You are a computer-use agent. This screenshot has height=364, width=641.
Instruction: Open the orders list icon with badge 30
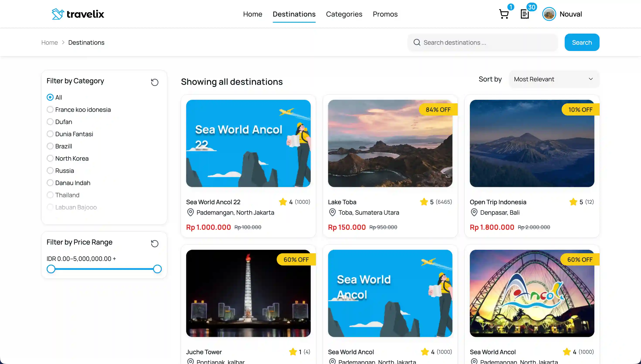[525, 14]
